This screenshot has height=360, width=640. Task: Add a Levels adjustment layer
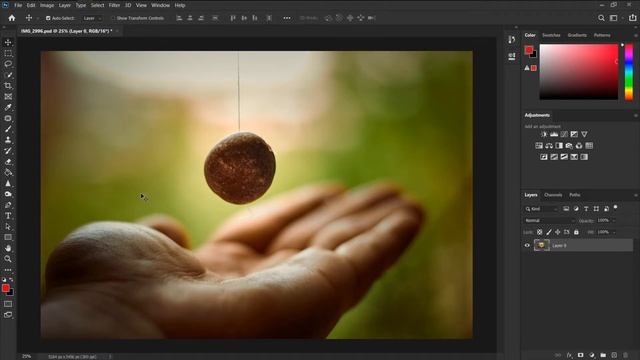click(554, 134)
